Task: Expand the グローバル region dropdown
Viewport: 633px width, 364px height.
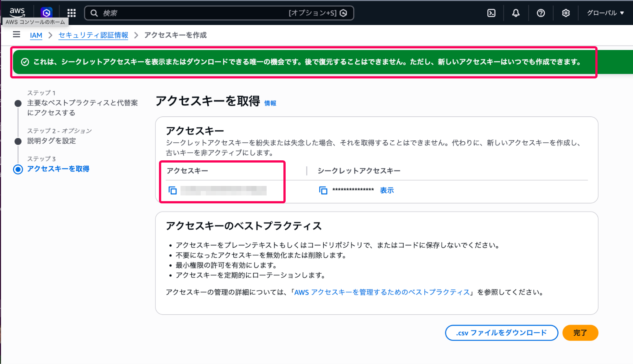Action: click(605, 13)
